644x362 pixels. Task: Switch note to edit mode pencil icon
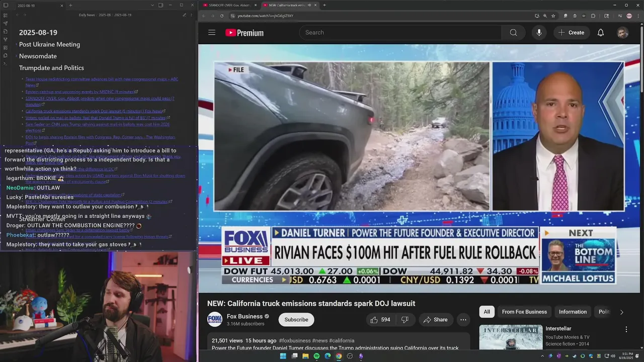click(x=184, y=15)
